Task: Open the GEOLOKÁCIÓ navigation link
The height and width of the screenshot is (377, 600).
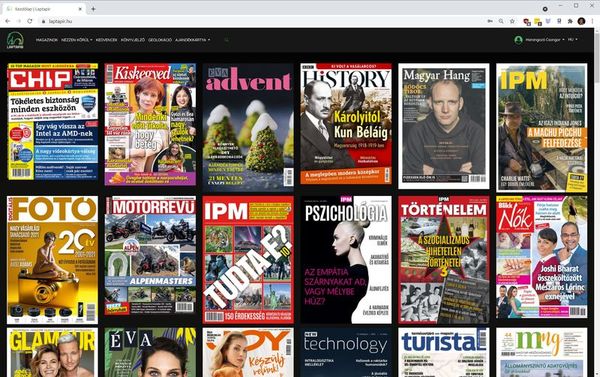Action: pyautogui.click(x=160, y=40)
